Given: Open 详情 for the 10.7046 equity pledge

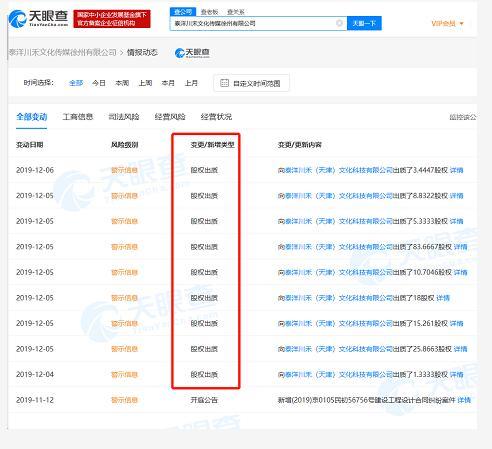Looking at the screenshot, I should click(460, 273).
